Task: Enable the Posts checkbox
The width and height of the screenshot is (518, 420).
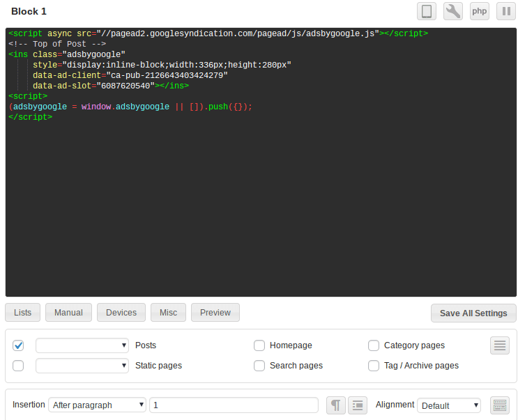Action: (x=18, y=345)
